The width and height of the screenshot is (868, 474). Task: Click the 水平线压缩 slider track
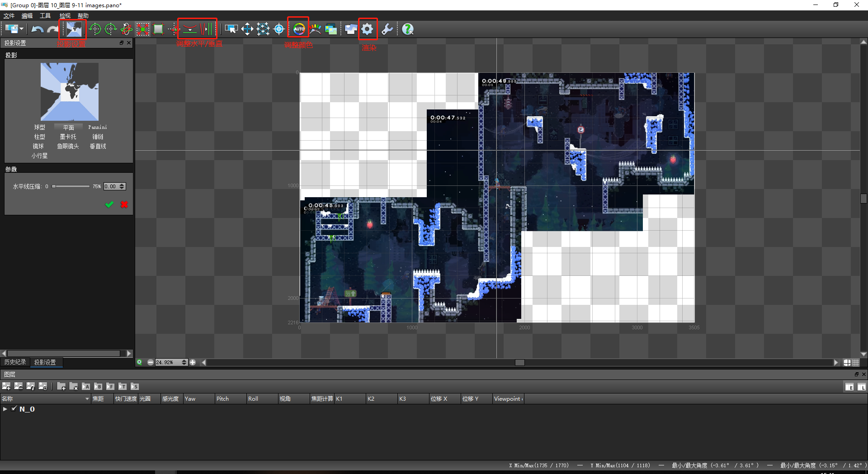click(x=71, y=186)
